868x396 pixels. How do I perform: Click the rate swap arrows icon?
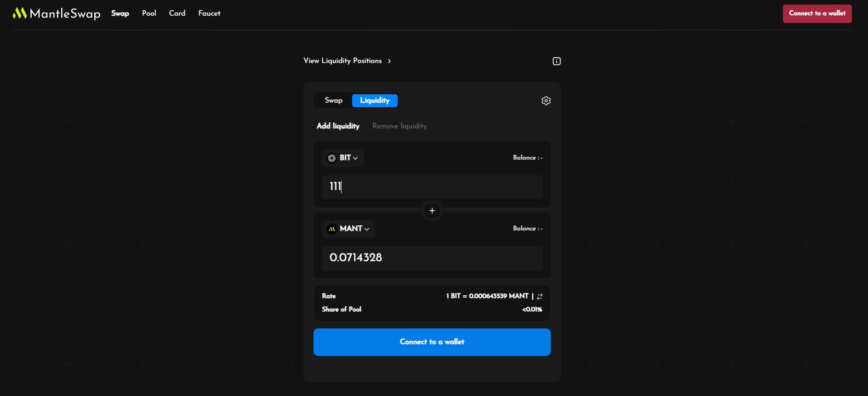(x=540, y=297)
